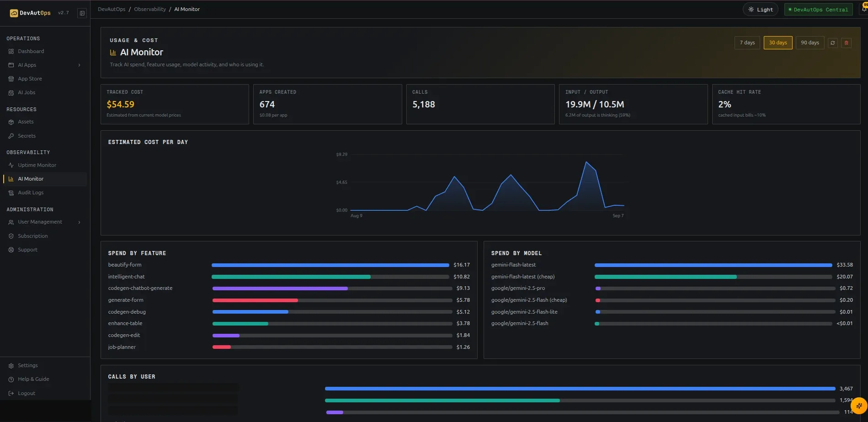Toggle the Light theme switch
Screen dimensions: 868x422
[761, 10]
